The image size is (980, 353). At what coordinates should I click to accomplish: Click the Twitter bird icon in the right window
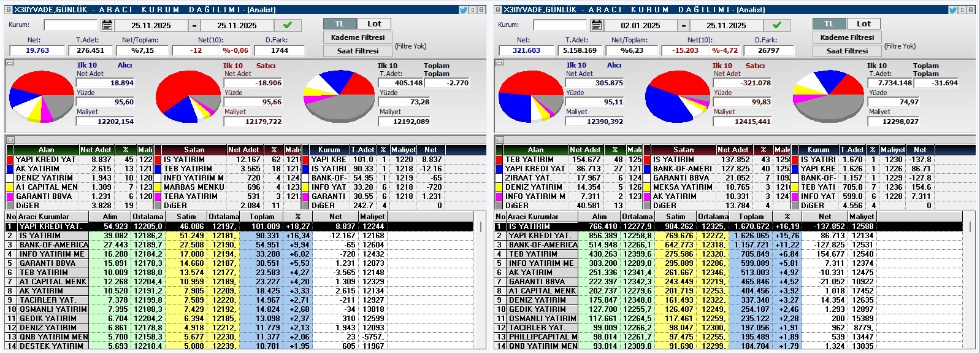pyautogui.click(x=953, y=10)
